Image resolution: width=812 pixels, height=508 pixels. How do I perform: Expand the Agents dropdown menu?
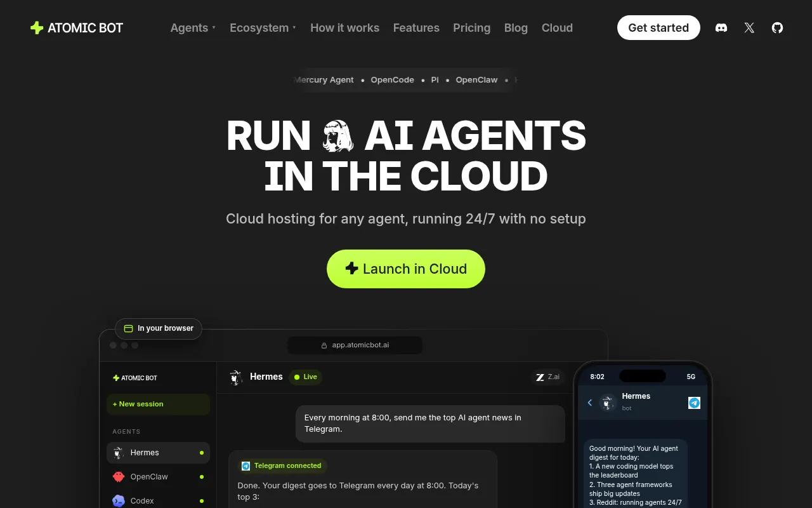coord(193,28)
